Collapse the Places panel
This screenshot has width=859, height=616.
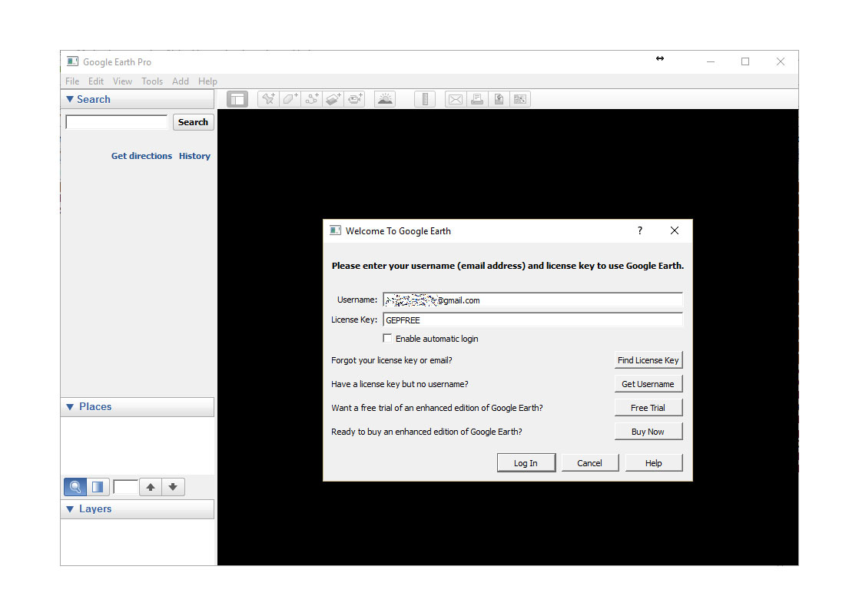coord(70,407)
